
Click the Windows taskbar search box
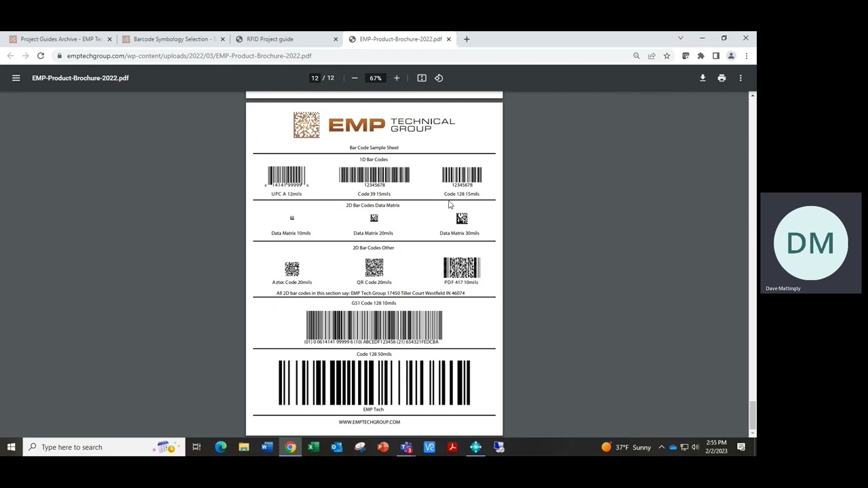coord(103,447)
